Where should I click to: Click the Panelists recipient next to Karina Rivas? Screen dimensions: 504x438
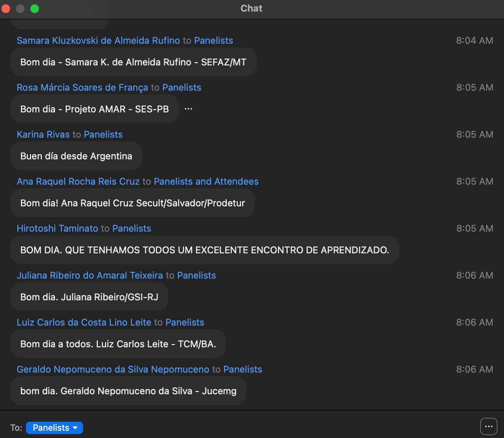(103, 134)
